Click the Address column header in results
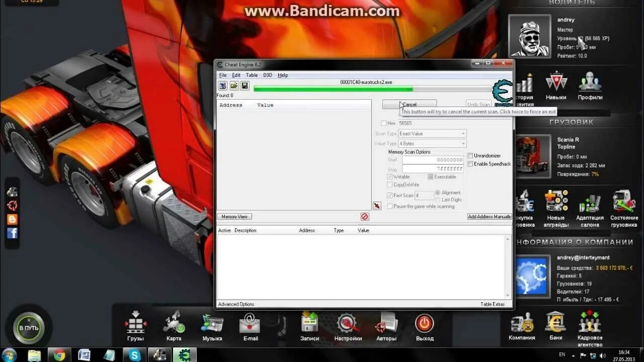The height and width of the screenshot is (362, 644). (230, 105)
